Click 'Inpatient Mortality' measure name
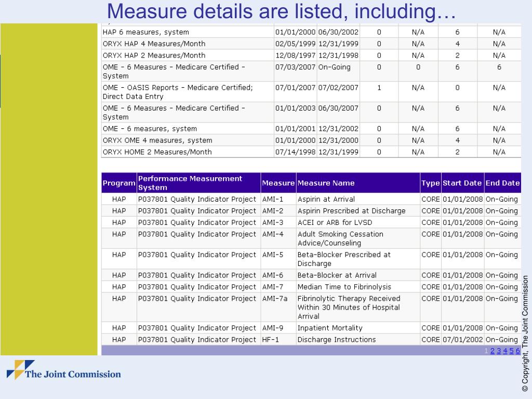 [330, 328]
